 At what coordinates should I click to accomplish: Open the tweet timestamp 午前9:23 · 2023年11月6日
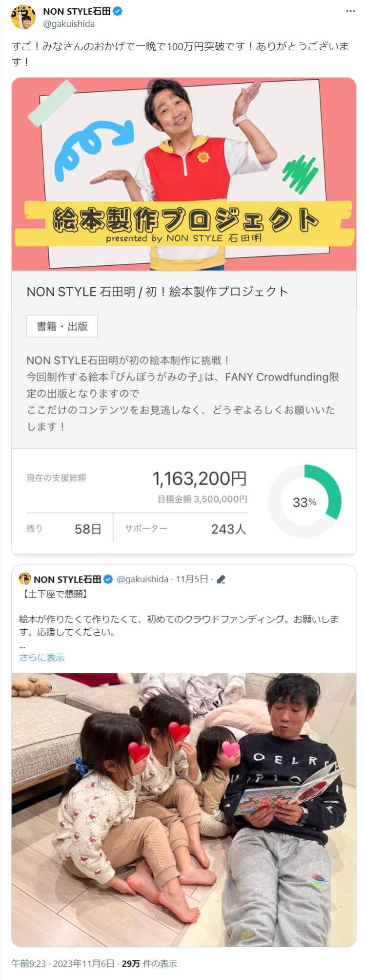(62, 964)
